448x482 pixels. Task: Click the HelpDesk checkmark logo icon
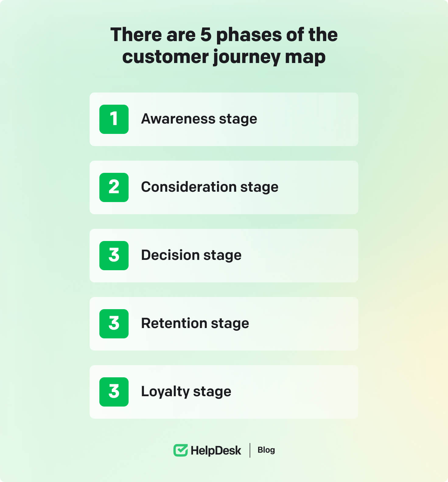tap(180, 450)
